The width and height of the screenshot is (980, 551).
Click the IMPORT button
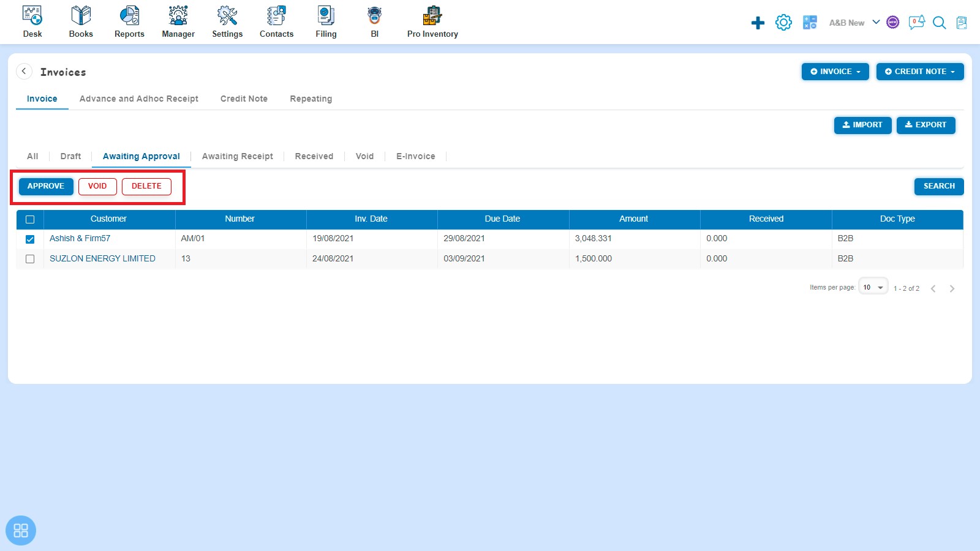click(862, 125)
